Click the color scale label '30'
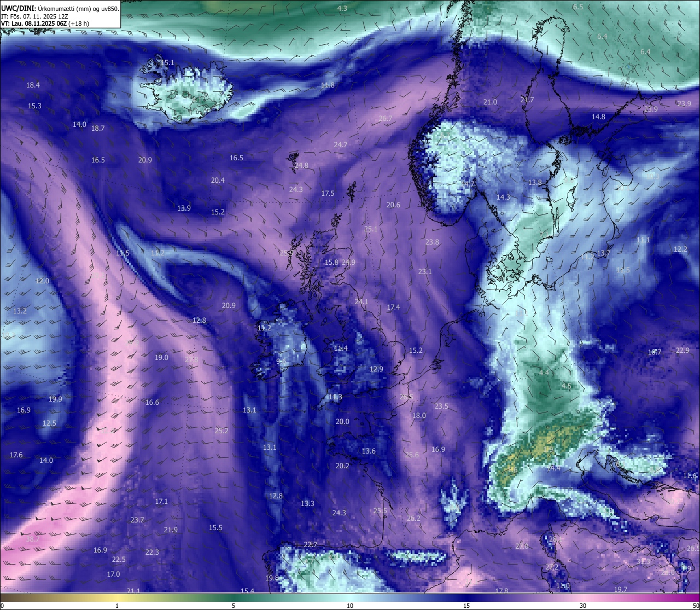This screenshot has height=610, width=700. click(x=583, y=606)
